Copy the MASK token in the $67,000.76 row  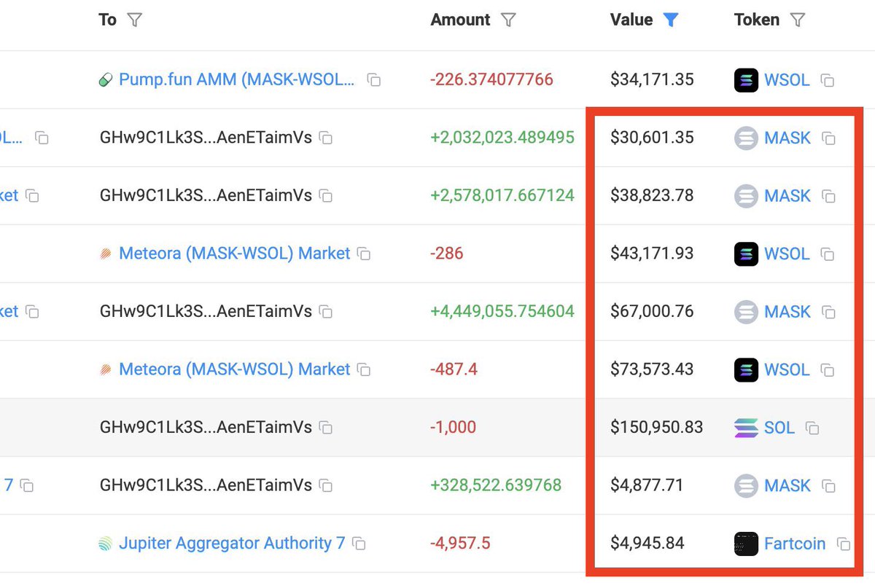coord(828,312)
